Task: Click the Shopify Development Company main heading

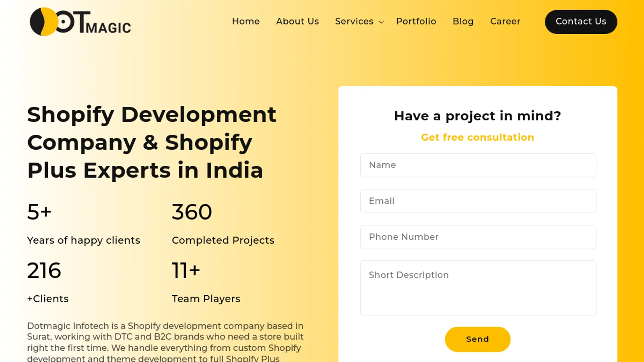Action: pos(152,142)
